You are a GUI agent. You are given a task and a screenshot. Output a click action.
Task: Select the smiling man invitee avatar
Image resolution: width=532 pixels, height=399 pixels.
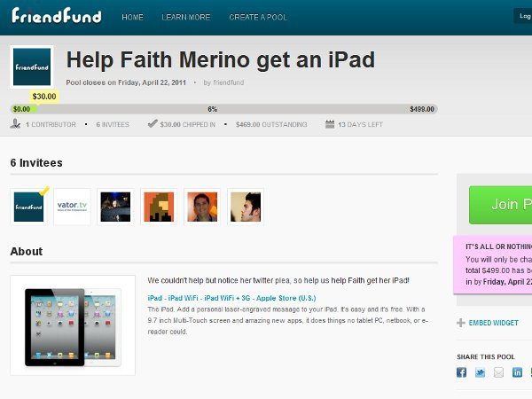point(202,207)
